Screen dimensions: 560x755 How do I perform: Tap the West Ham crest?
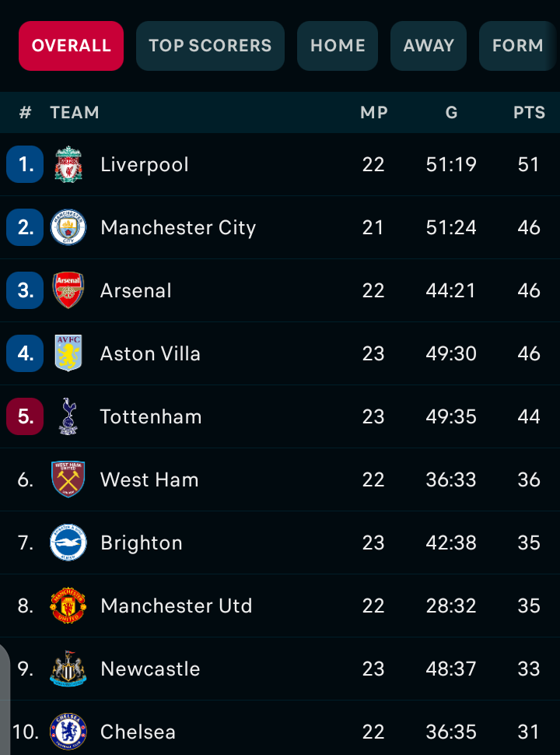68,479
